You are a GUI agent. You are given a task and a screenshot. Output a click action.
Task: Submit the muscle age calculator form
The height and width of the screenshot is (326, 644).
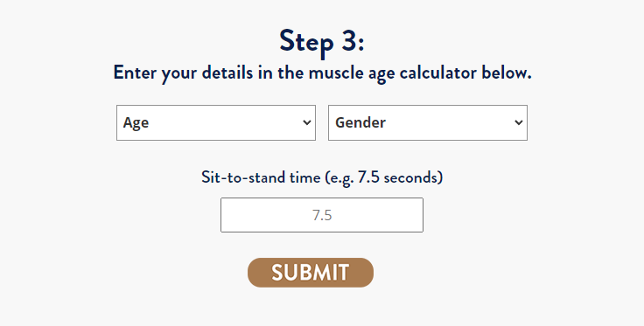tap(311, 273)
